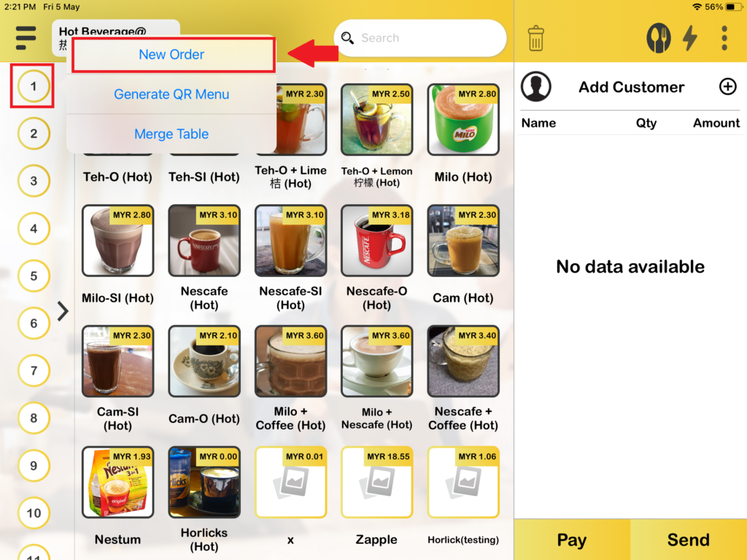The width and height of the screenshot is (747, 560).
Task: Add Milo (Hot) item to the order
Action: 463,120
